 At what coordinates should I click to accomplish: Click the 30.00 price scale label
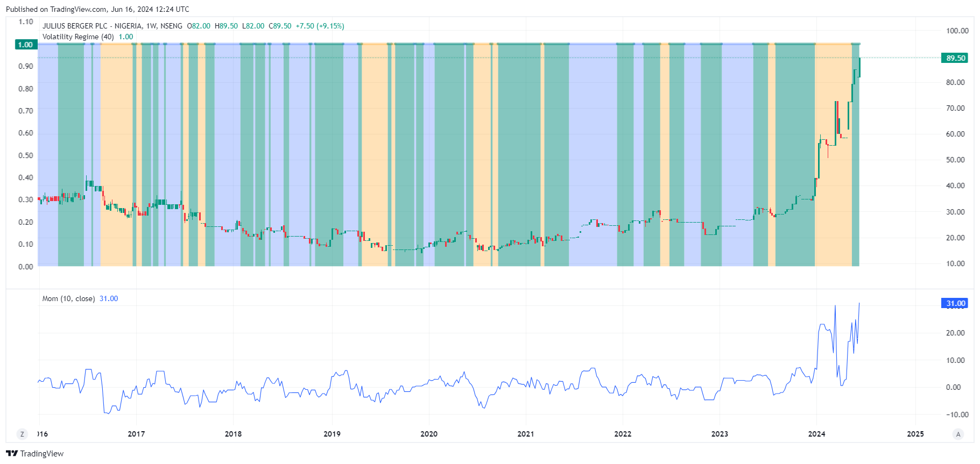(956, 212)
